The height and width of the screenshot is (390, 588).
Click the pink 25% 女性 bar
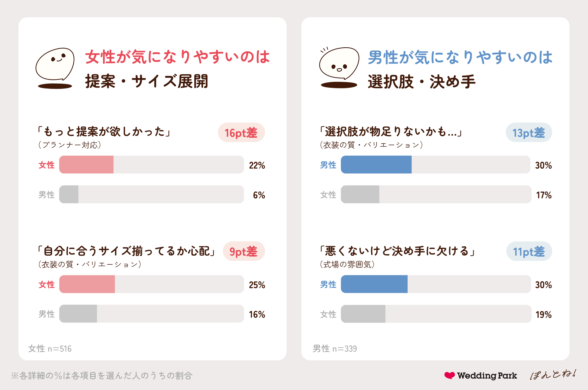(87, 284)
